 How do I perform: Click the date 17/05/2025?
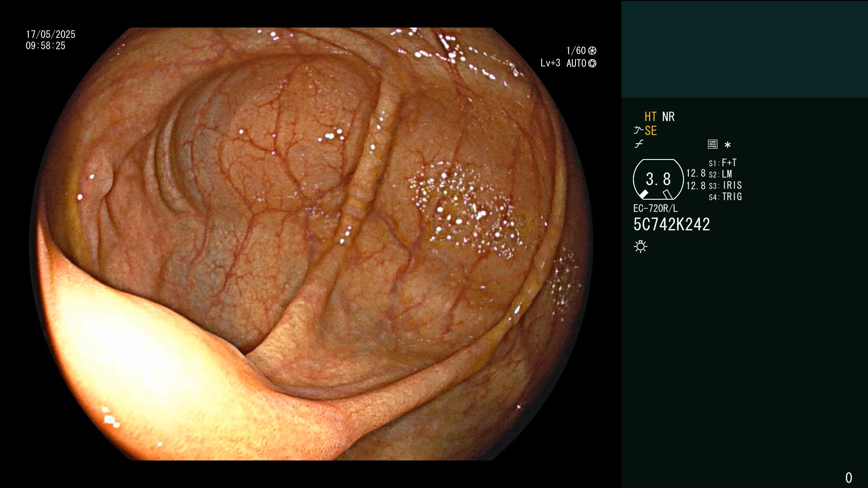tap(51, 34)
